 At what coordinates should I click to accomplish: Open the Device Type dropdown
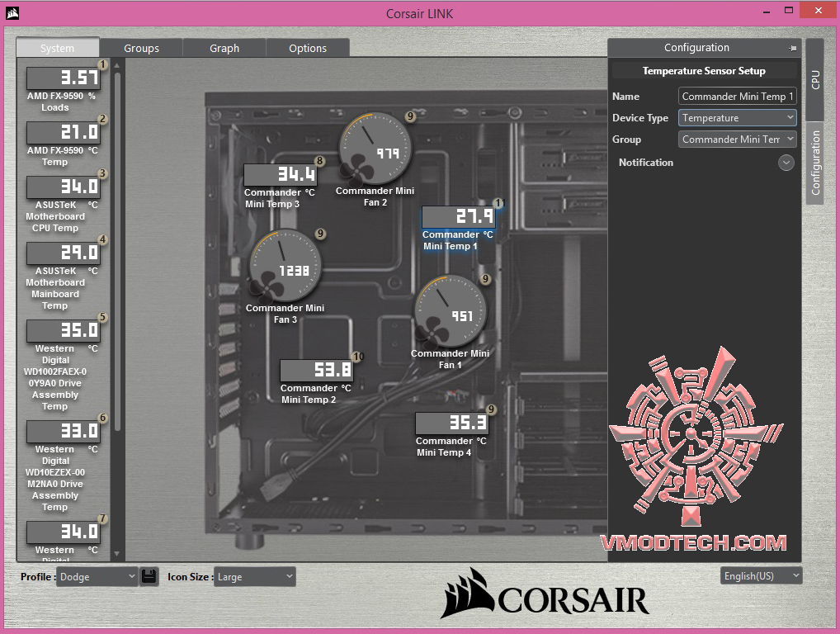(x=737, y=118)
